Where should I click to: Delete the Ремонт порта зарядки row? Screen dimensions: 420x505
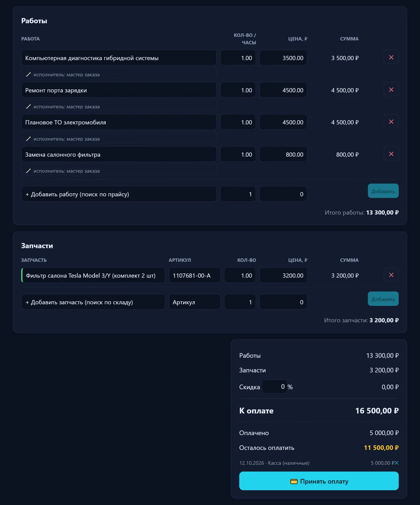[x=391, y=90]
